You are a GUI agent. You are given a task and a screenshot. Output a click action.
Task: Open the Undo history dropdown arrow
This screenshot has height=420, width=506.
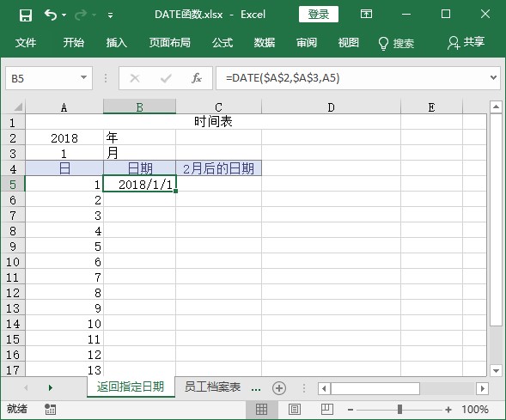click(64, 15)
